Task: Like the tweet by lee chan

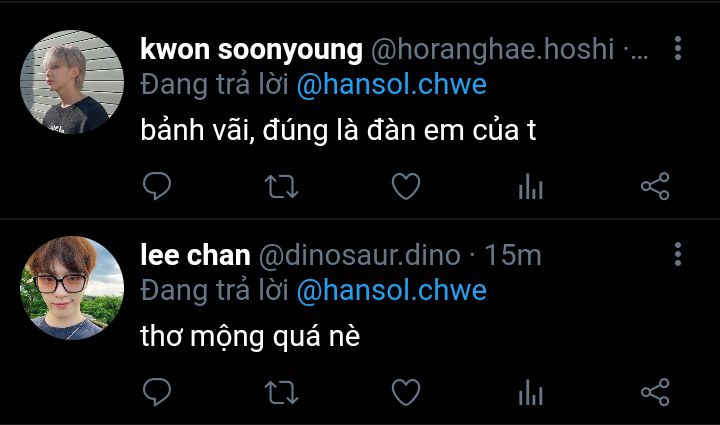Action: tap(406, 392)
